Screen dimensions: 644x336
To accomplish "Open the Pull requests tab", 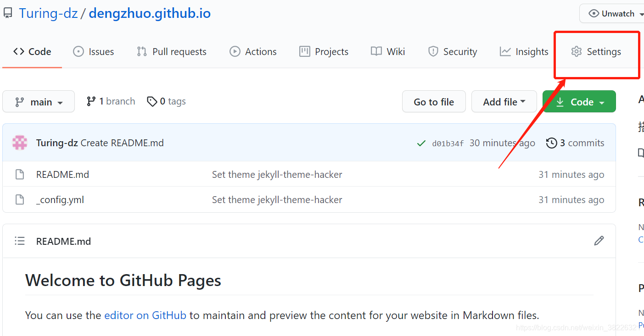I will pyautogui.click(x=172, y=52).
